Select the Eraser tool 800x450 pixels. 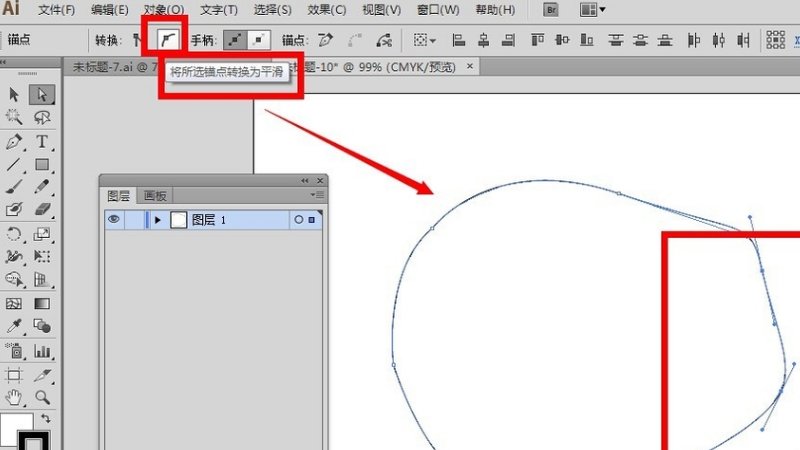click(42, 209)
